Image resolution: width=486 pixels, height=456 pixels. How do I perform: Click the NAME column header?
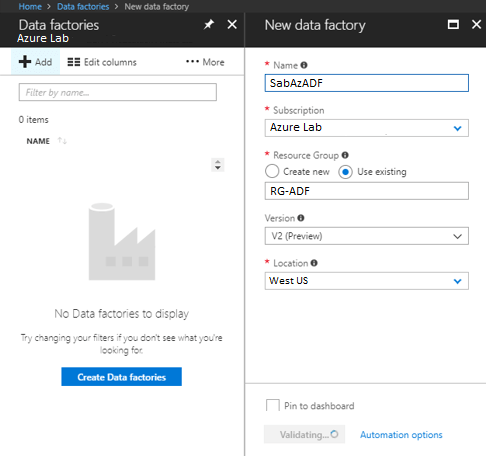pyautogui.click(x=38, y=141)
